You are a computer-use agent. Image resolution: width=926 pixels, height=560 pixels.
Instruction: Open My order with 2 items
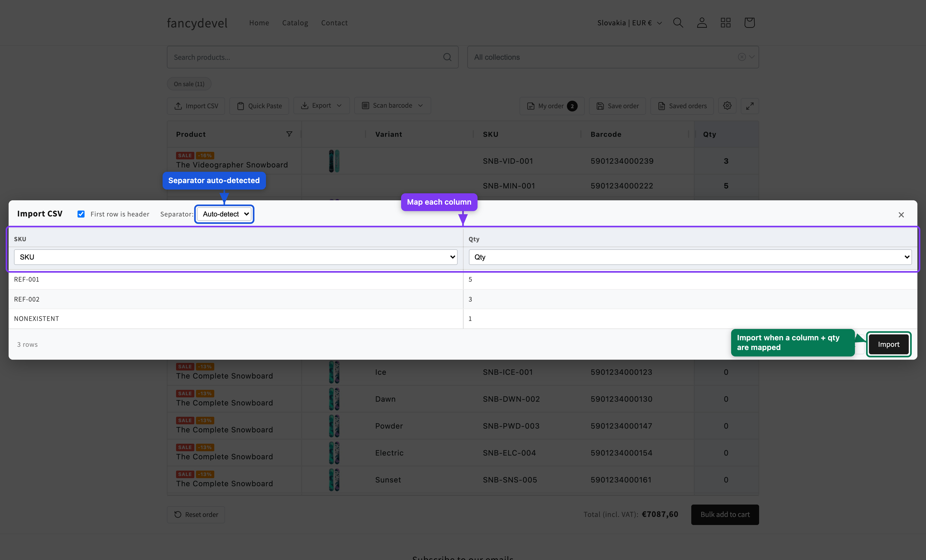[552, 106]
